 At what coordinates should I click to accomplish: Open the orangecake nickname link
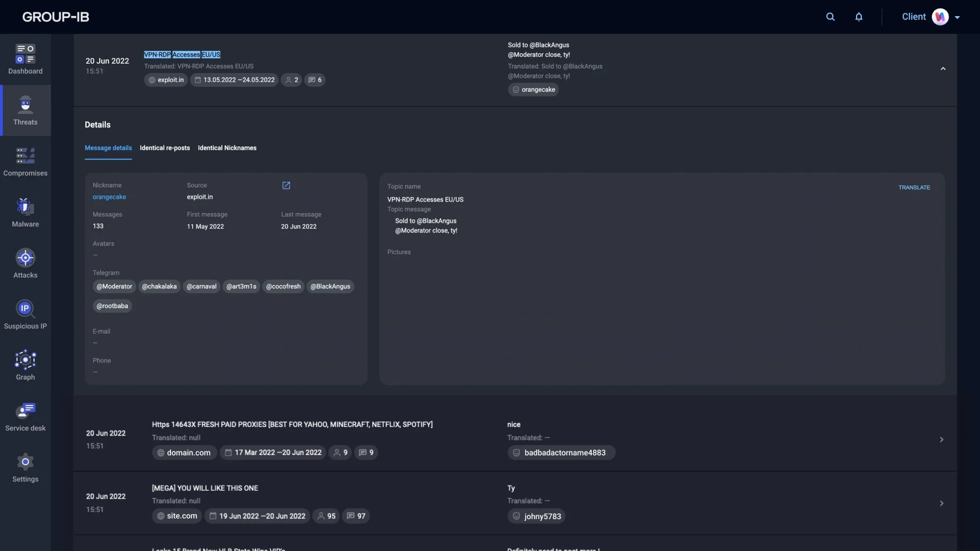tap(109, 197)
